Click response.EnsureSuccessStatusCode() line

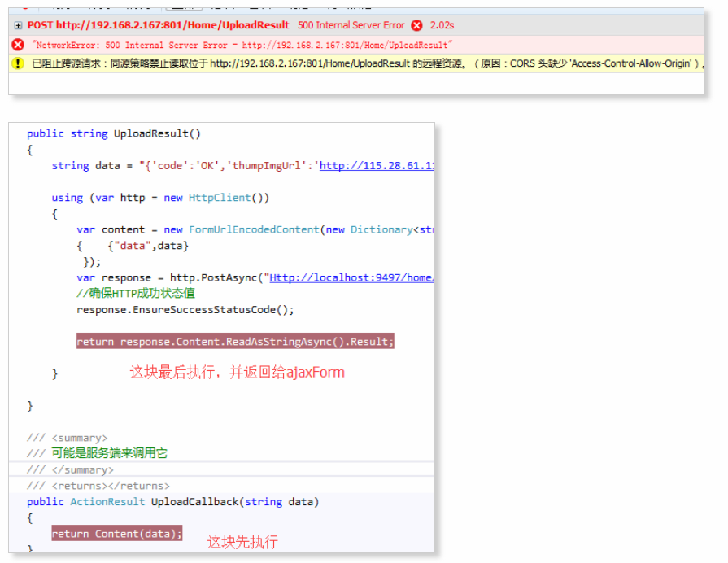pyautogui.click(x=185, y=310)
